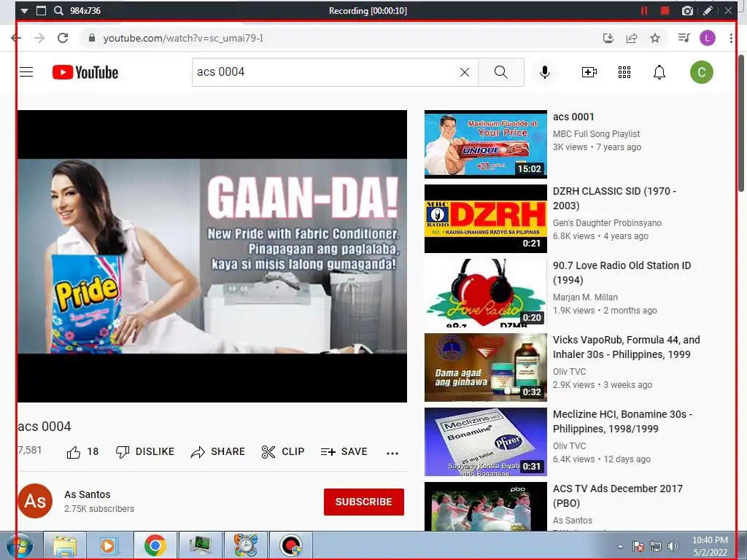
Task: Open the Chrome three-dot menu
Action: click(731, 38)
